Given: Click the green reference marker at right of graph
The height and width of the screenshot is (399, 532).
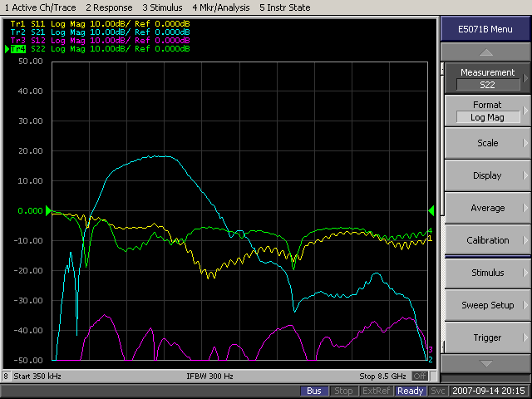Looking at the screenshot, I should point(431,210).
